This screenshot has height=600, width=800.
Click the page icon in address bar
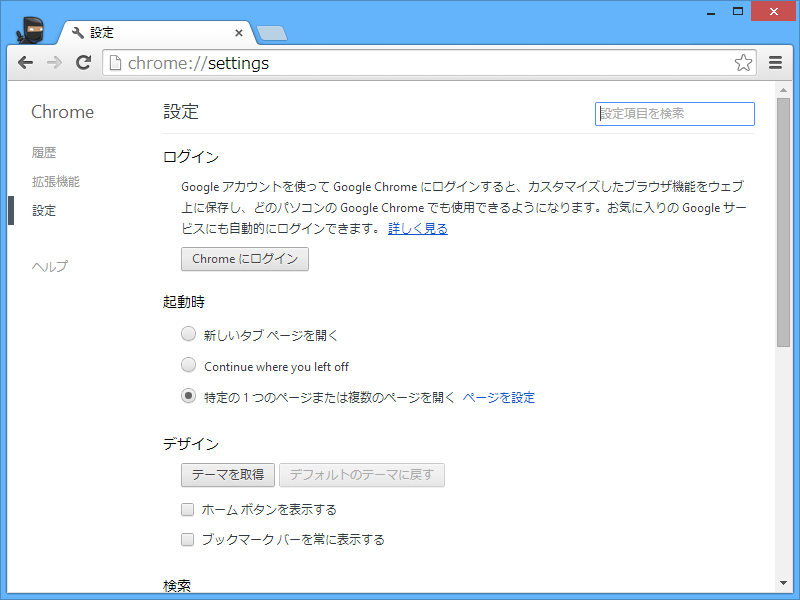116,63
